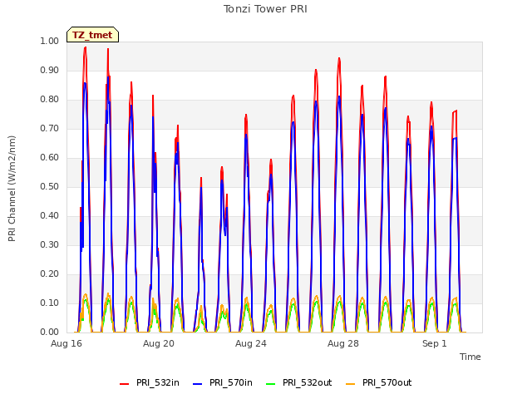Click the 0.50 y-axis tick label
532x399 pixels.
[x=50, y=186]
